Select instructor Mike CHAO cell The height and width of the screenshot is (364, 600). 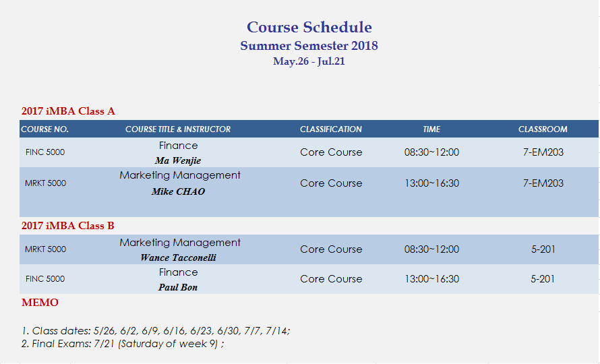178,191
